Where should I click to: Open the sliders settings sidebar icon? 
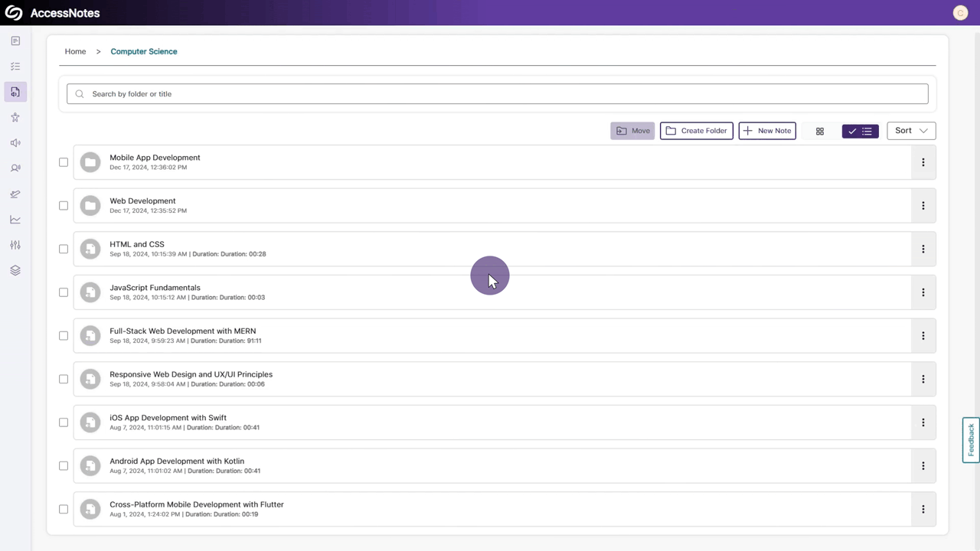tap(15, 245)
